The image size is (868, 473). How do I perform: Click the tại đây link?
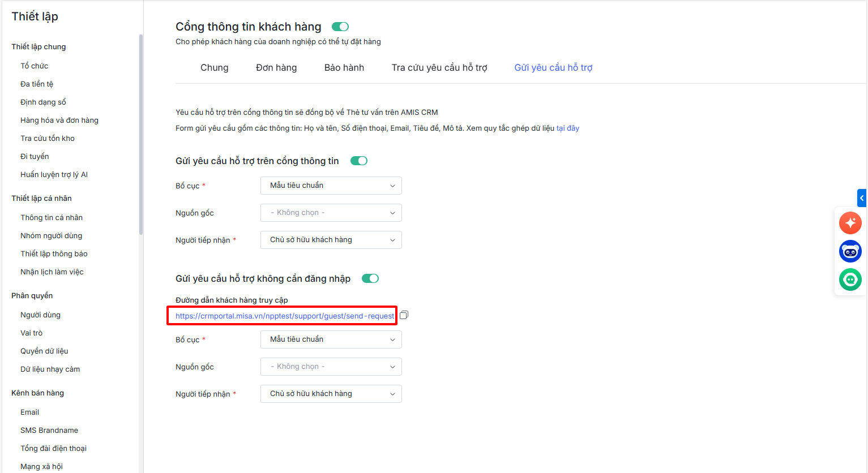coord(568,128)
